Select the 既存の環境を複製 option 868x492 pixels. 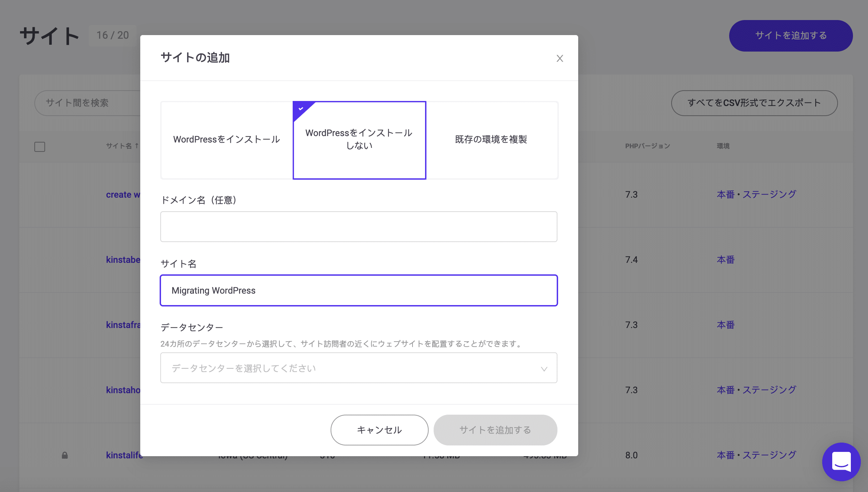[x=492, y=140]
